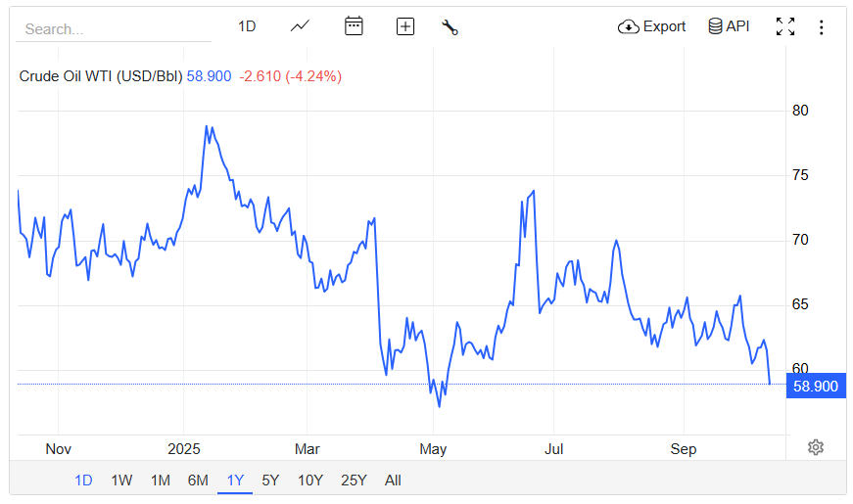
Task: Enter fullscreen chart mode
Action: click(785, 26)
